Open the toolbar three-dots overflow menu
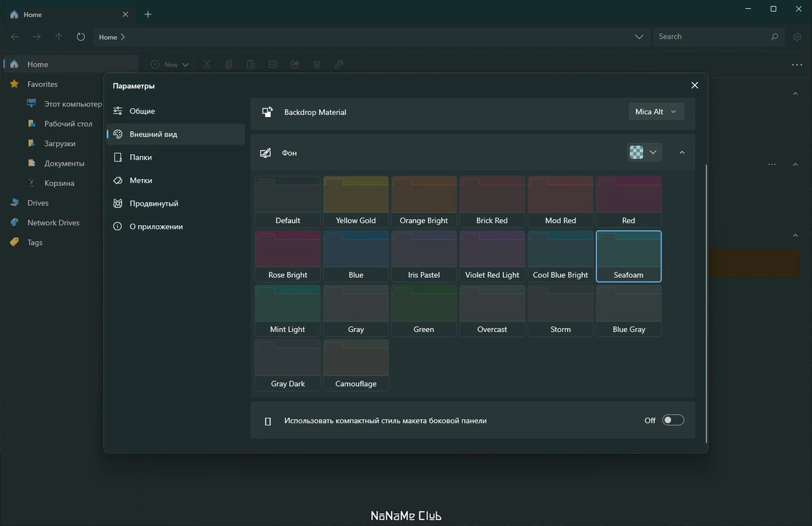812x526 pixels. tap(796, 64)
